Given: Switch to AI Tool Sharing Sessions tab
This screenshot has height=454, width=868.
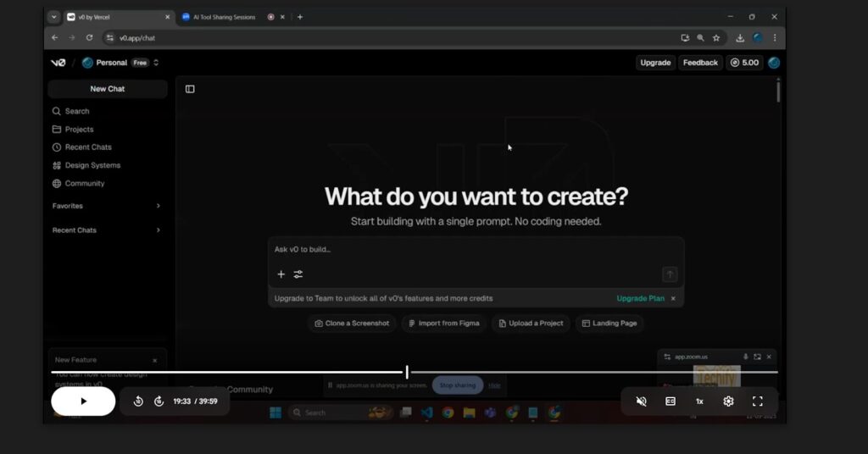Looking at the screenshot, I should pyautogui.click(x=223, y=17).
